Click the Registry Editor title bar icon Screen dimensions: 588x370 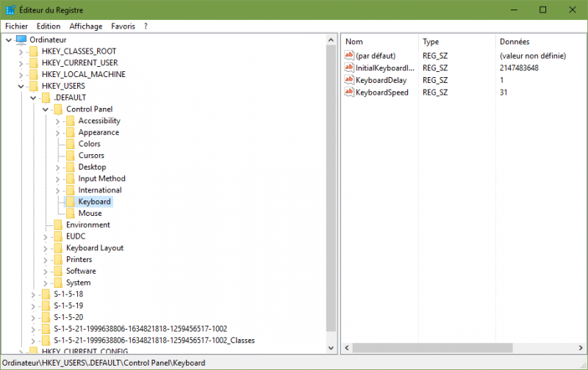(x=10, y=10)
